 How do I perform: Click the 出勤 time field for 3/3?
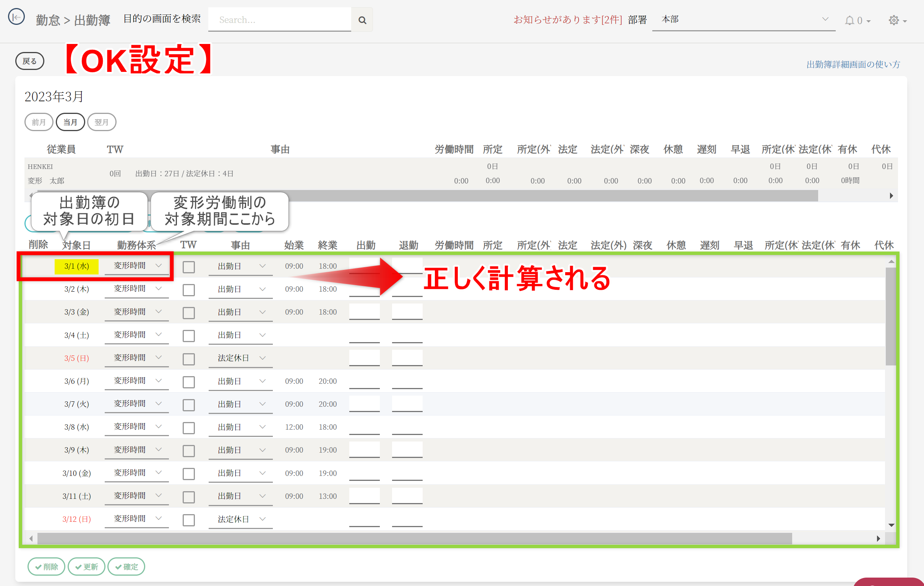[x=364, y=311]
